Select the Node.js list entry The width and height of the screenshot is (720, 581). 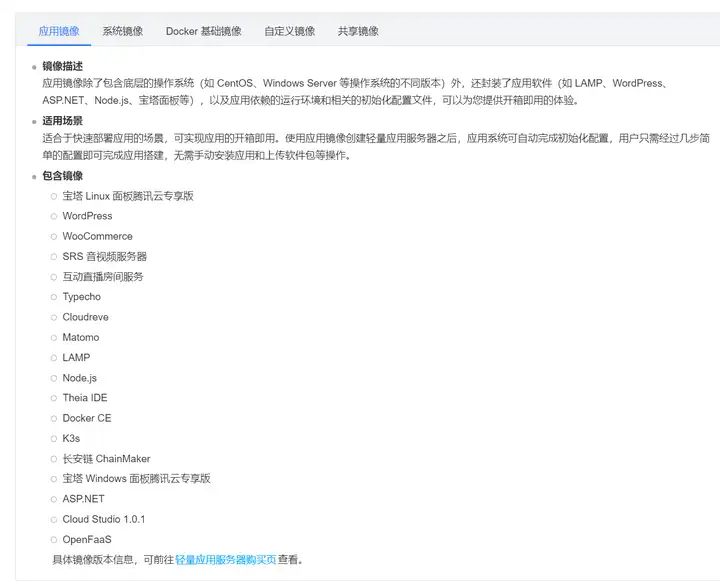click(80, 378)
